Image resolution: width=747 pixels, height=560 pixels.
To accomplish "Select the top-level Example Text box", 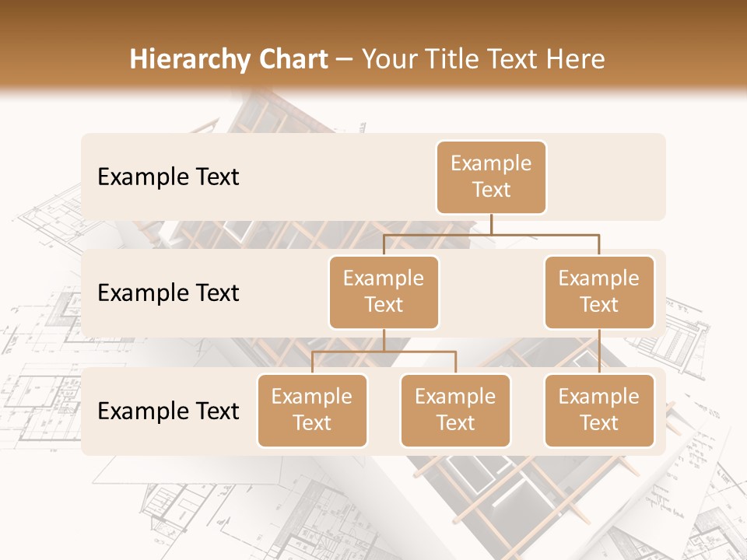I will coord(490,177).
